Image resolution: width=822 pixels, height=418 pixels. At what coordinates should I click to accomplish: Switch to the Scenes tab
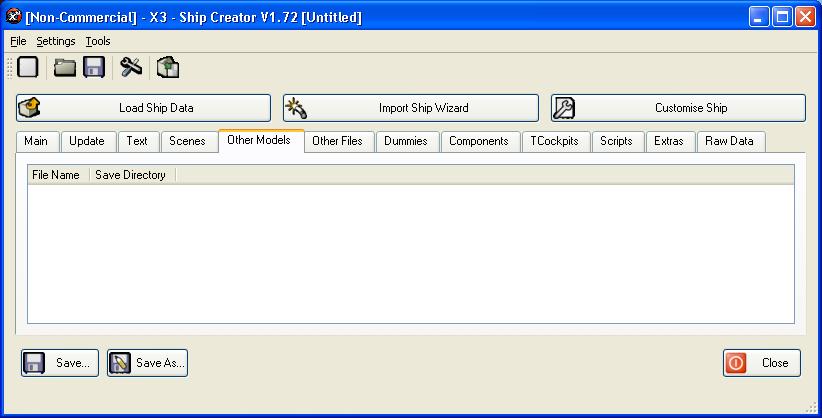point(189,141)
